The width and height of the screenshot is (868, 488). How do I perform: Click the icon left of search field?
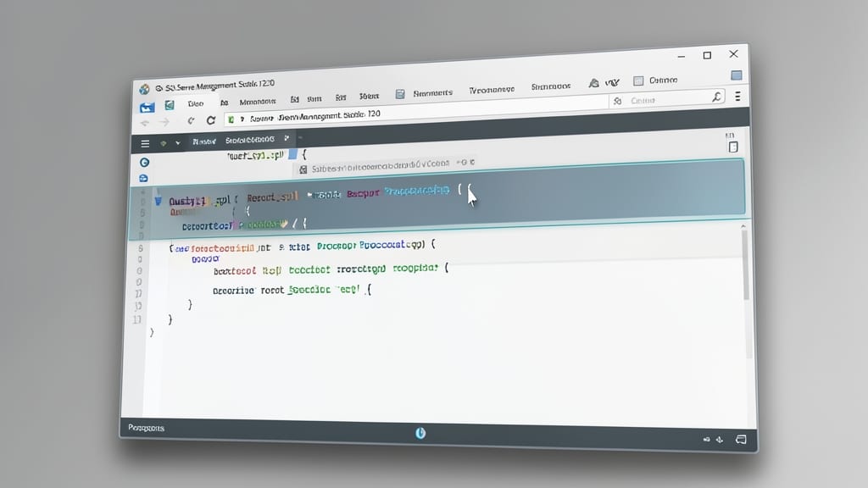click(x=617, y=101)
